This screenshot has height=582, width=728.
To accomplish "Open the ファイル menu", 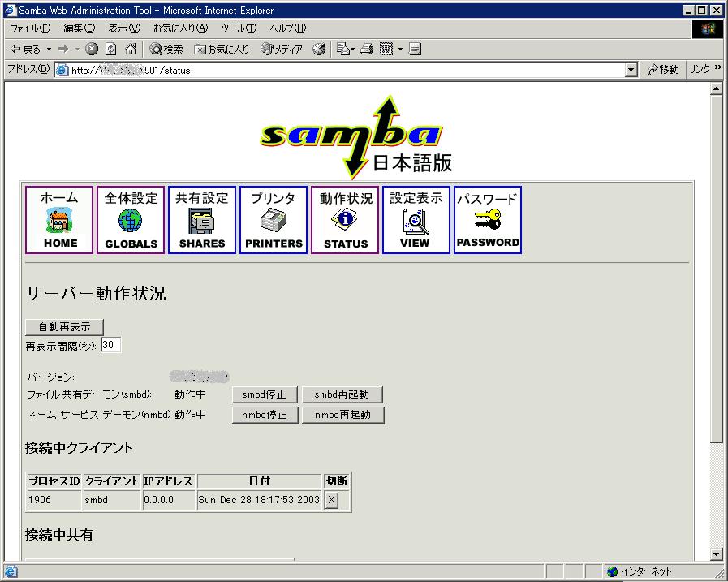I will [x=30, y=28].
